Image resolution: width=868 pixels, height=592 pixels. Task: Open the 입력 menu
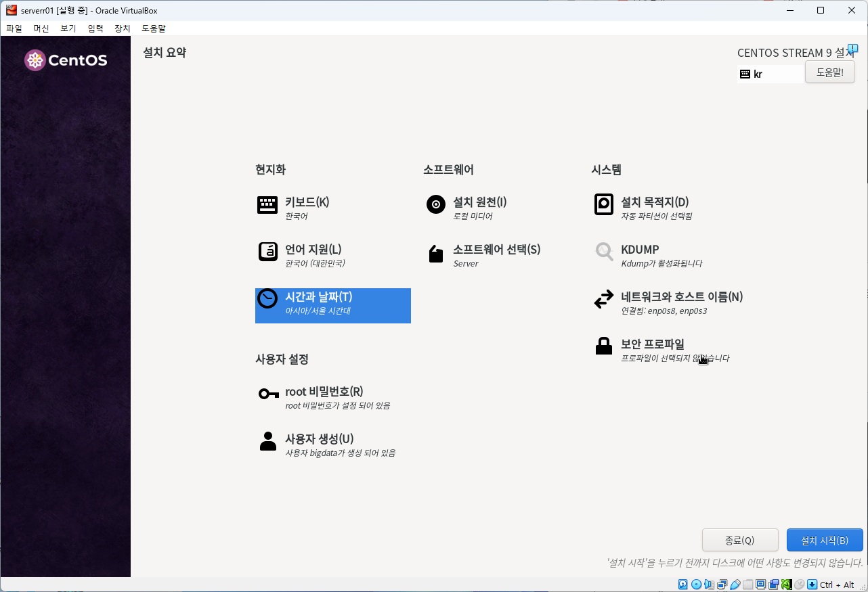click(95, 28)
